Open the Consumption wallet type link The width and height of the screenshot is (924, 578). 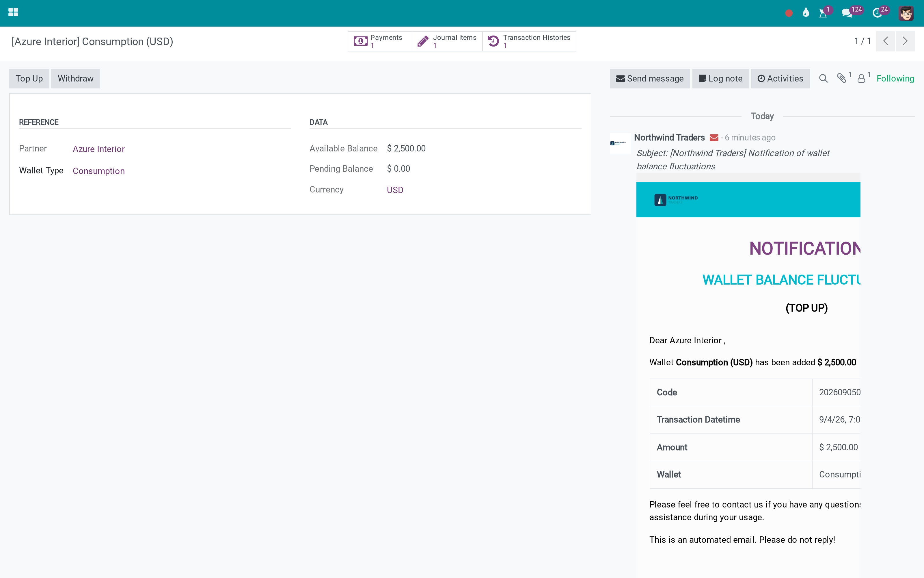point(98,171)
